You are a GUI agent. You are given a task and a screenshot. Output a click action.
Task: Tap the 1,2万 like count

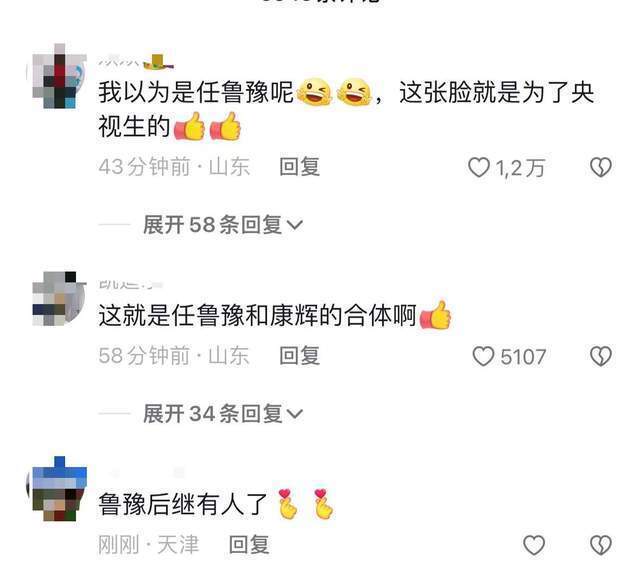click(x=520, y=168)
